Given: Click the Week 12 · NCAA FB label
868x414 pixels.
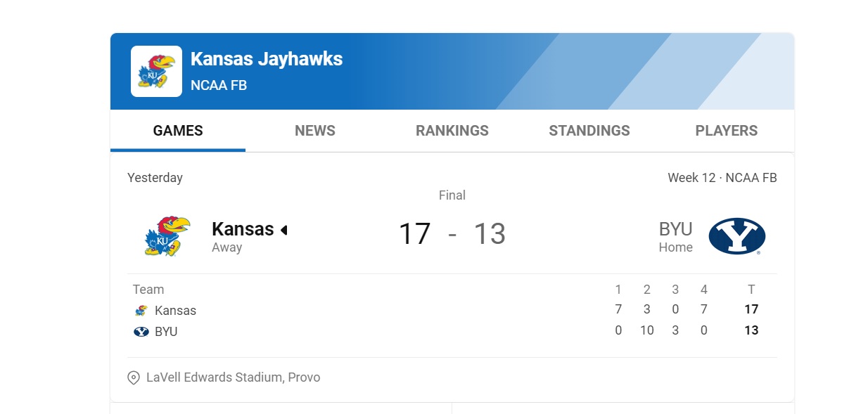Looking at the screenshot, I should [722, 178].
